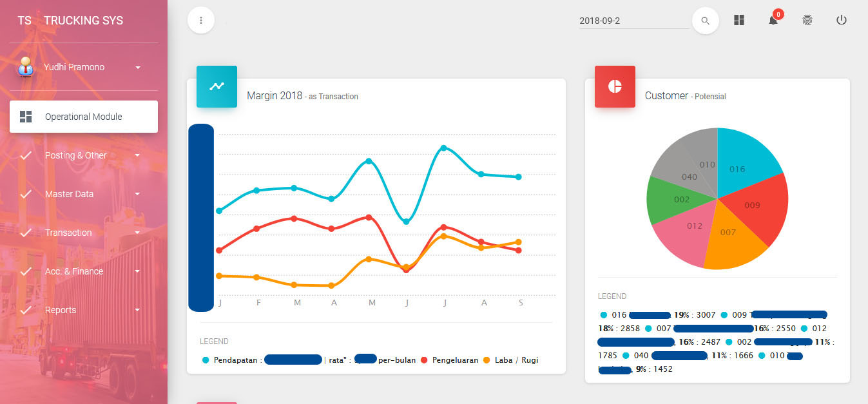Open the dashboard grid icon in header
868x404 pixels.
point(739,20)
